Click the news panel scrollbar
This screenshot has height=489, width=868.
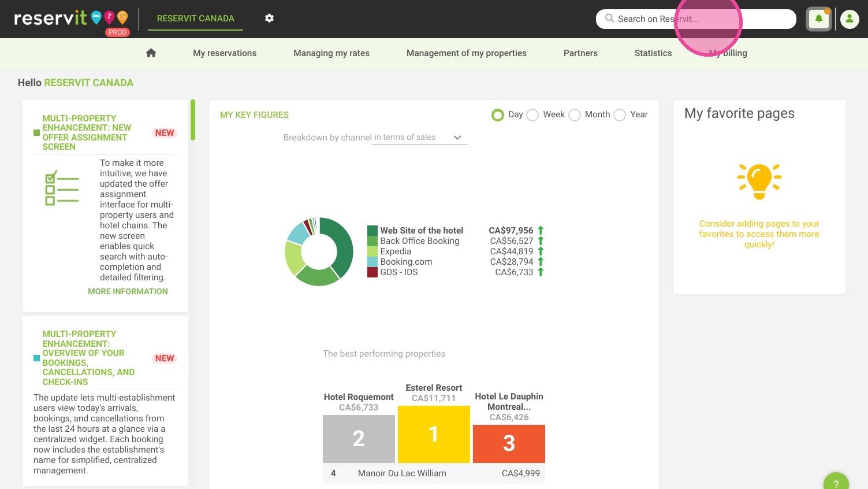tap(193, 120)
